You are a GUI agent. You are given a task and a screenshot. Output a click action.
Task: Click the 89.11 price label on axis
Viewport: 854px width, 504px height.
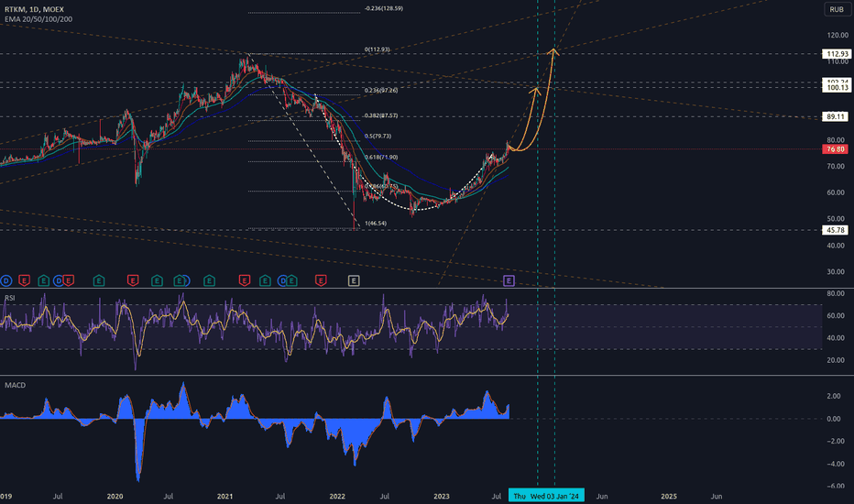pos(835,116)
